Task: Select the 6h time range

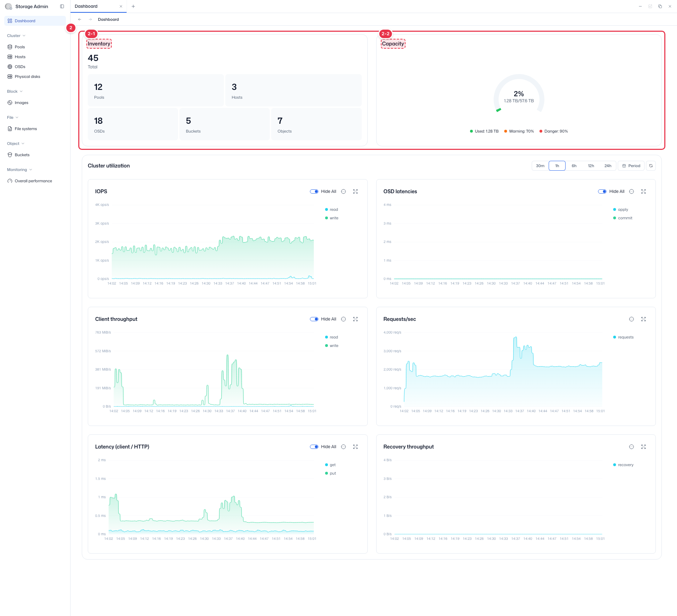Action: tap(574, 166)
